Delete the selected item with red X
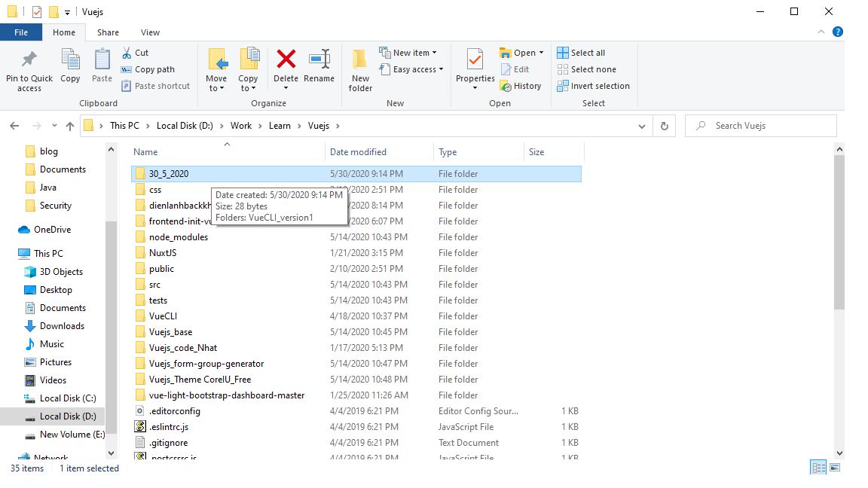 pos(286,59)
